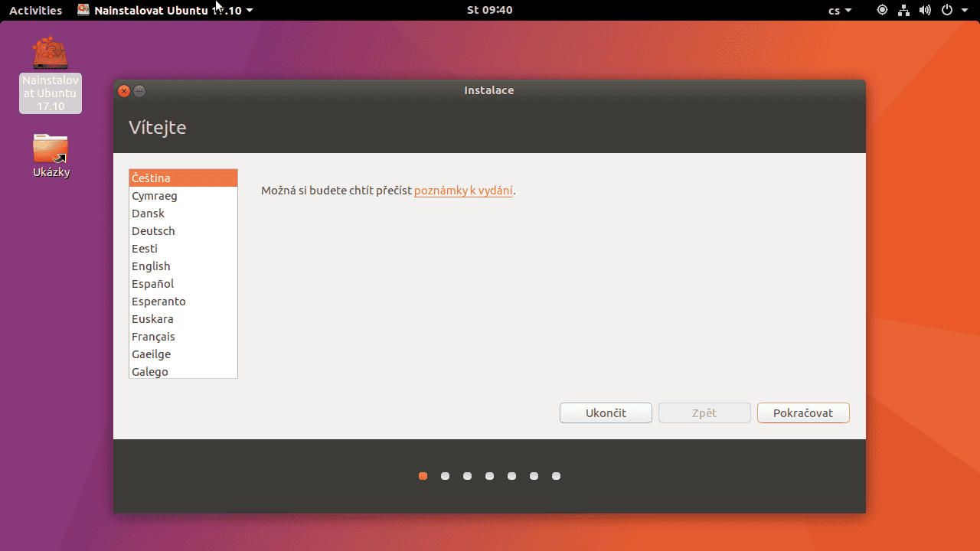Click the installer icon beside the app menu title
Viewport: 980px width, 551px height.
click(83, 10)
